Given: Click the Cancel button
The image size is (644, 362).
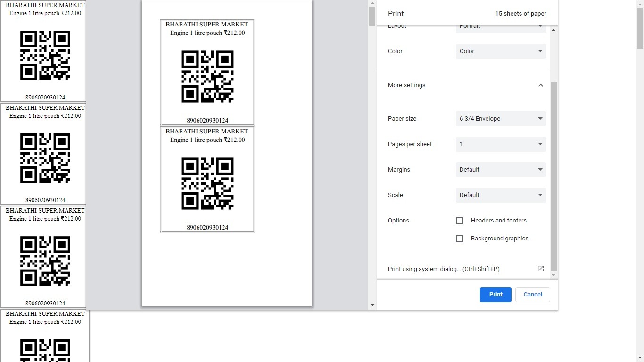Looking at the screenshot, I should (x=532, y=295).
